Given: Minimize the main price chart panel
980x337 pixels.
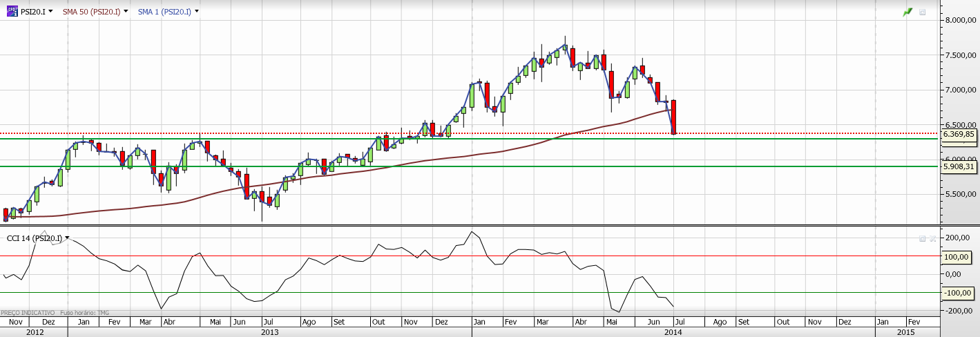Looking at the screenshot, I should point(923,12).
